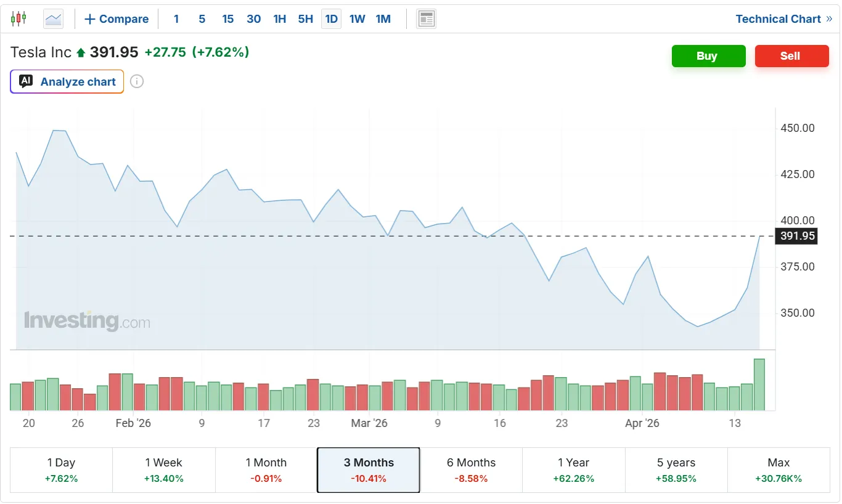Click the news overlay icon in toolbar
The height and width of the screenshot is (504, 842).
426,19
